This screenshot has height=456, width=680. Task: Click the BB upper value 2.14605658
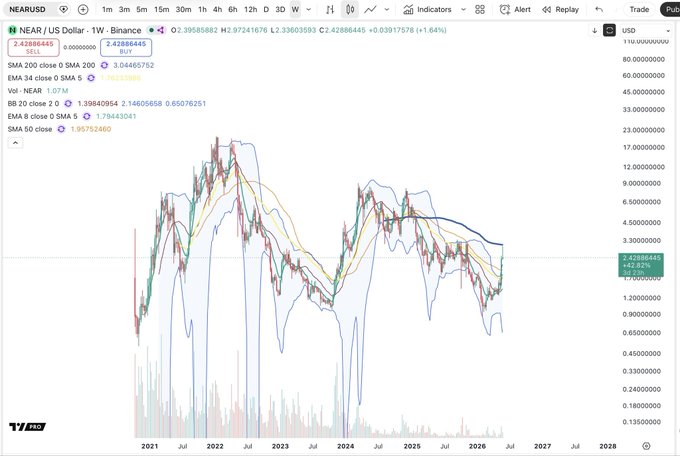142,104
